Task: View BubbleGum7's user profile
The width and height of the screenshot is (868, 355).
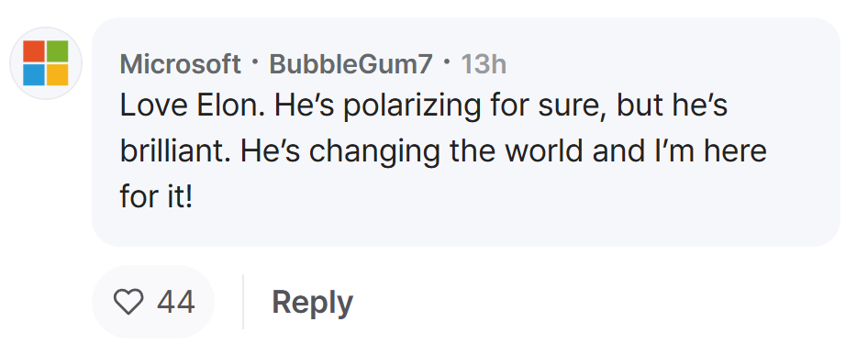Action: point(351,65)
